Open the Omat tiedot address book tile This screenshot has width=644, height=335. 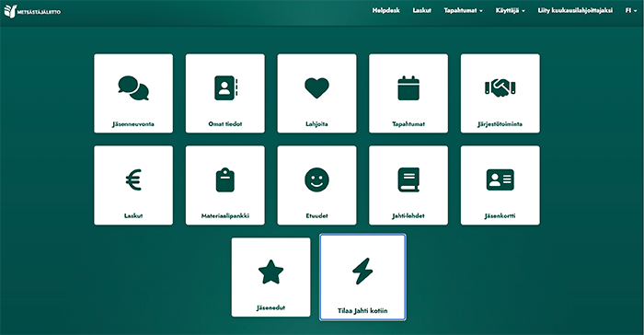225,93
